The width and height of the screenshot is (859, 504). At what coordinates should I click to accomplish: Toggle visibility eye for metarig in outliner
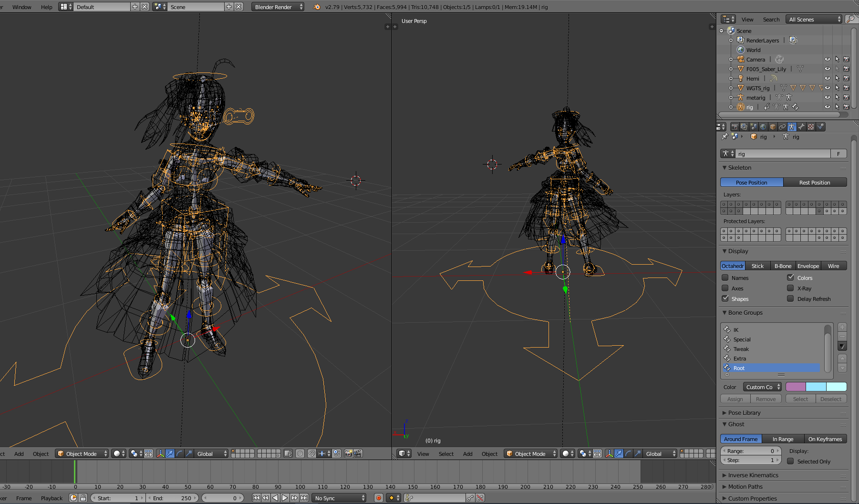click(828, 97)
